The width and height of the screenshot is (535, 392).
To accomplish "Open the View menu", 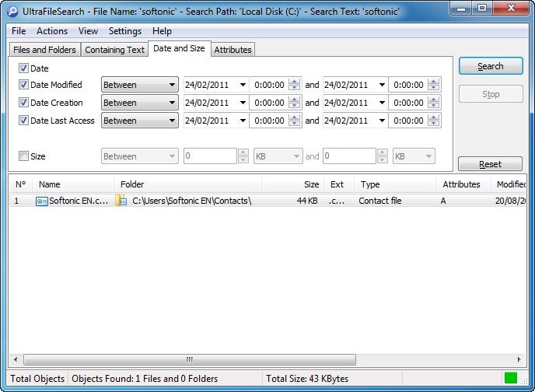I will (88, 31).
